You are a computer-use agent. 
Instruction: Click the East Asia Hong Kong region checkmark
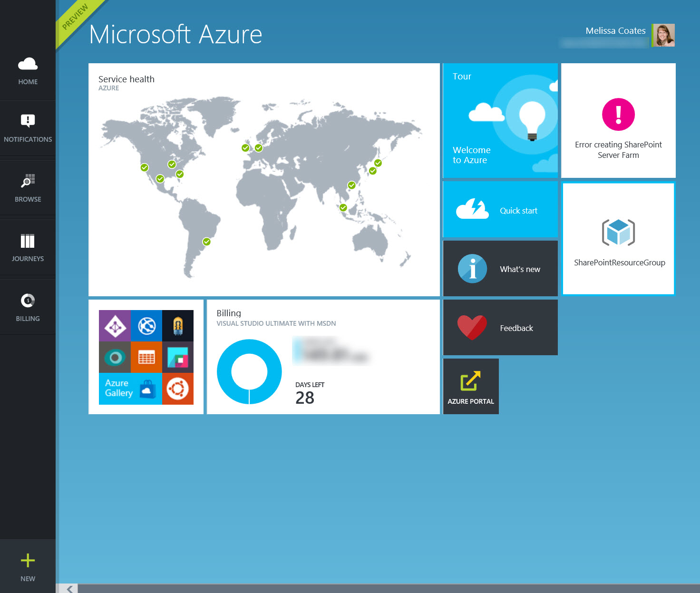click(351, 185)
